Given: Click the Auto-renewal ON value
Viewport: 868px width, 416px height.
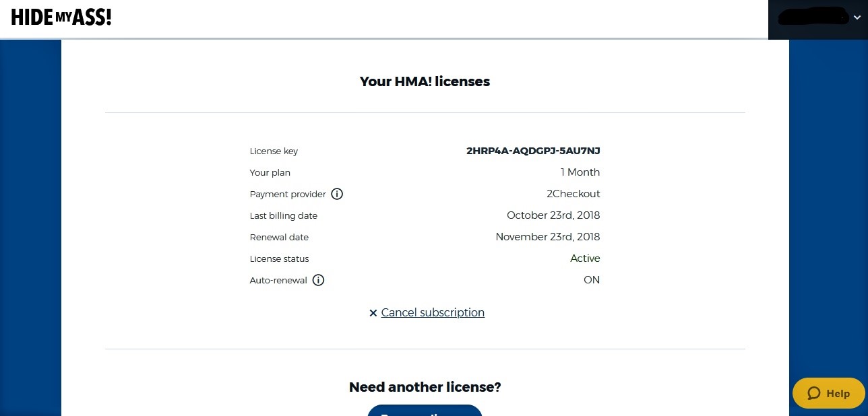Looking at the screenshot, I should [592, 280].
